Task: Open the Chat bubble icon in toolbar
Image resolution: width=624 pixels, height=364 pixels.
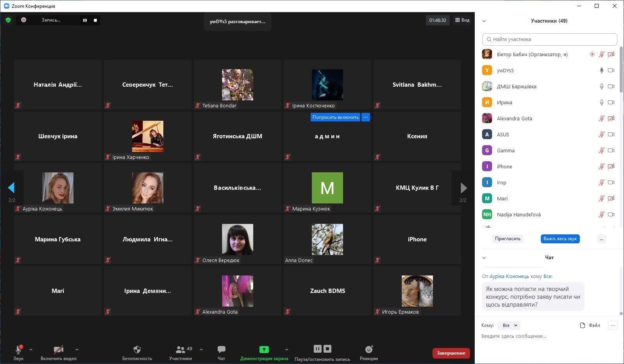Action: 221,349
